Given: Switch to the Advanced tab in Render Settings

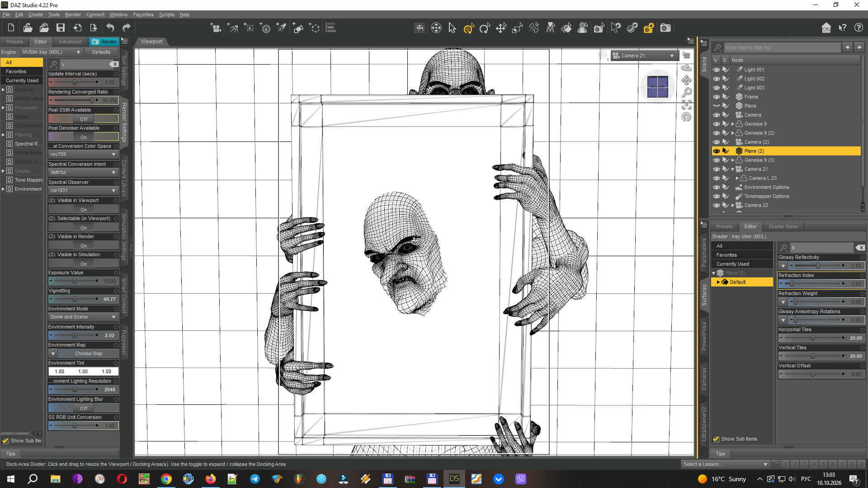Looking at the screenshot, I should point(70,42).
